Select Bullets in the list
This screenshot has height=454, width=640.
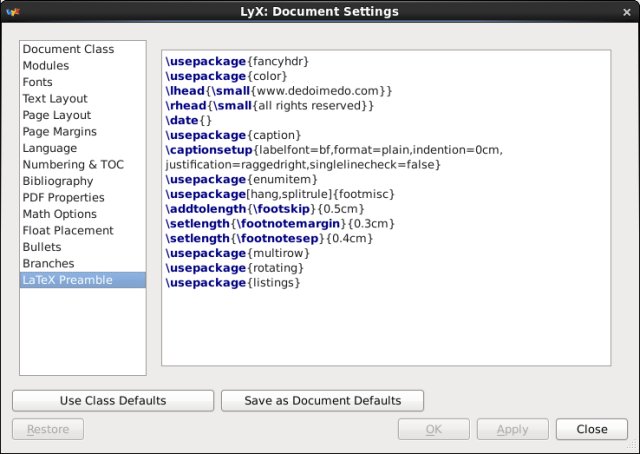(82, 247)
